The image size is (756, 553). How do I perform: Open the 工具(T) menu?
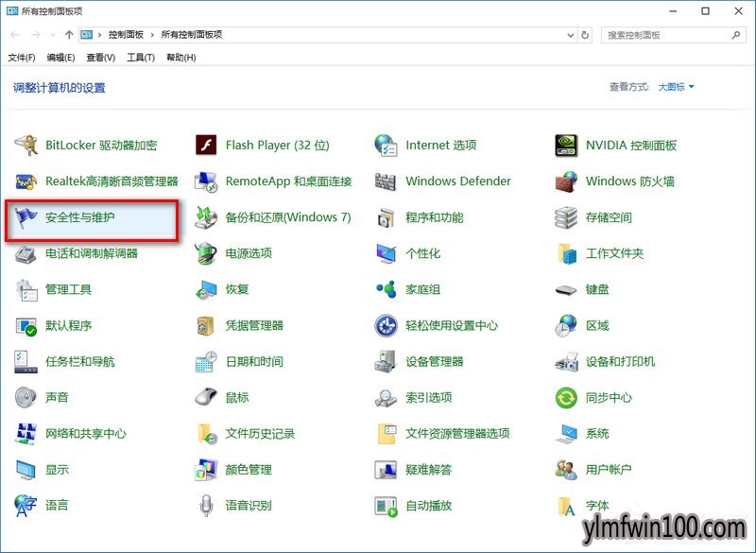point(141,58)
